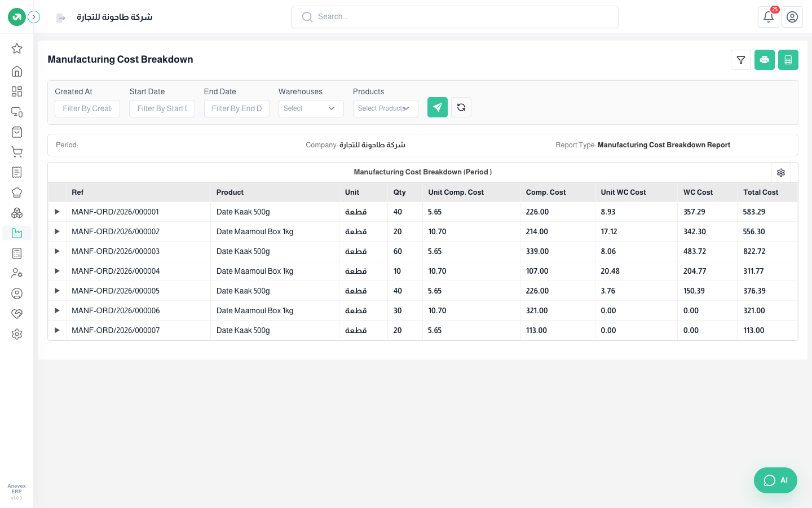The image size is (812, 508).
Task: Open the heart handshake icon in sidebar
Action: coord(17,314)
